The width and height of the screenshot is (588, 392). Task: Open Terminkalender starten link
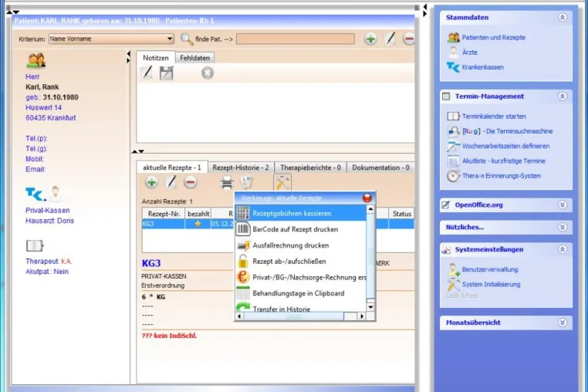point(494,117)
